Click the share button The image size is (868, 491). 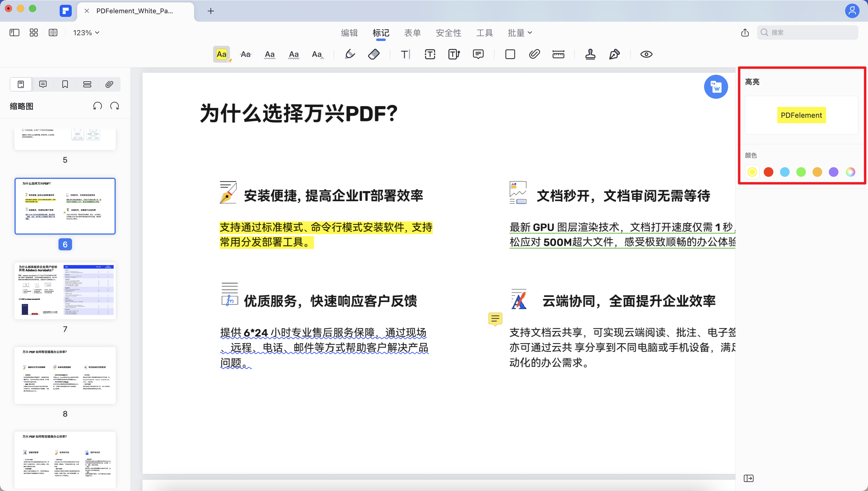point(745,32)
